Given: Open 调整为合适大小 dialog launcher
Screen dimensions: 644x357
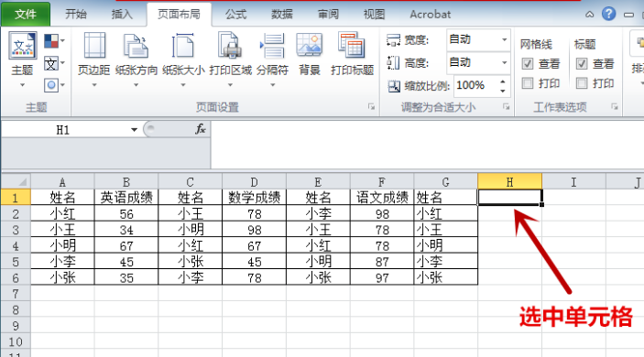Looking at the screenshot, I should [x=507, y=107].
